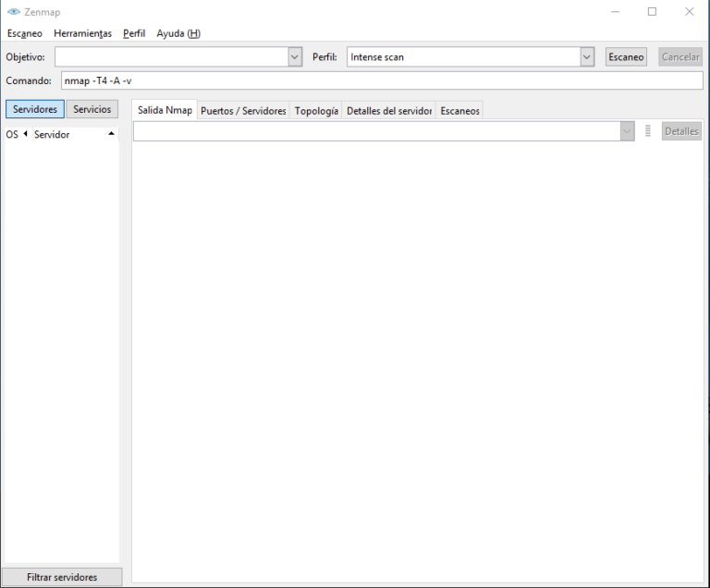Expand the Objetivo dropdown arrow
Image resolution: width=710 pixels, height=588 pixels.
295,57
